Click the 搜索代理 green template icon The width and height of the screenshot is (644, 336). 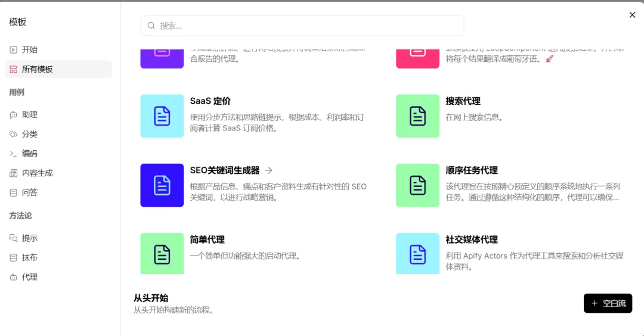coord(417,116)
